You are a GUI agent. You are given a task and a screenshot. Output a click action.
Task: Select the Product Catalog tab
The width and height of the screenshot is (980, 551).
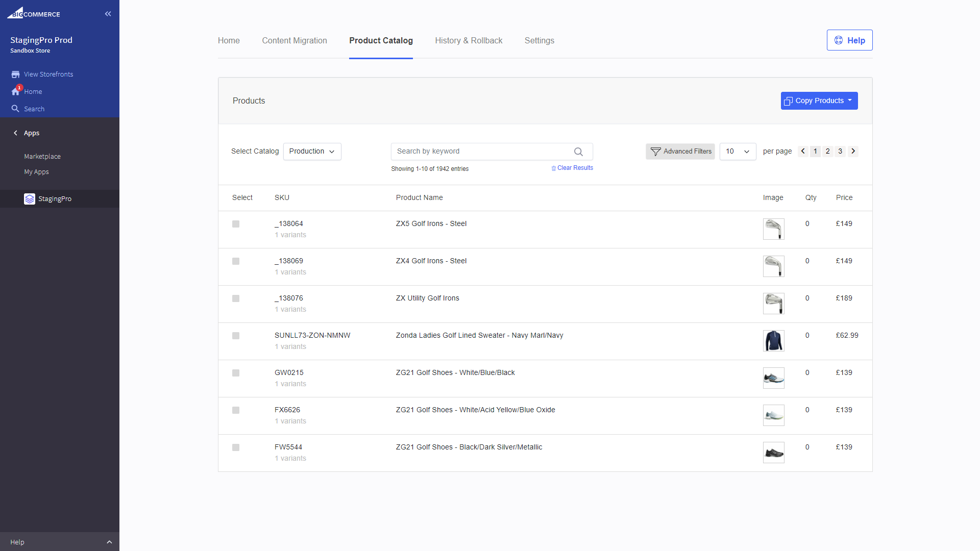[x=381, y=41]
